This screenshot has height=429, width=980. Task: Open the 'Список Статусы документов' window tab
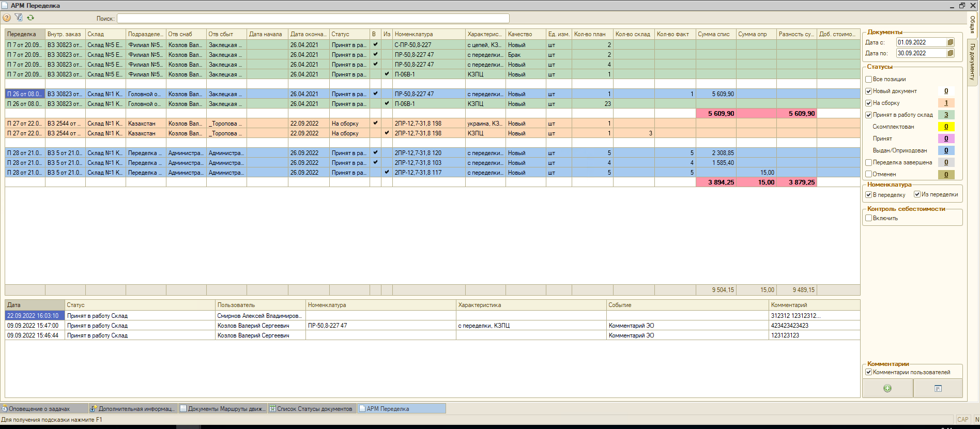tap(312, 409)
